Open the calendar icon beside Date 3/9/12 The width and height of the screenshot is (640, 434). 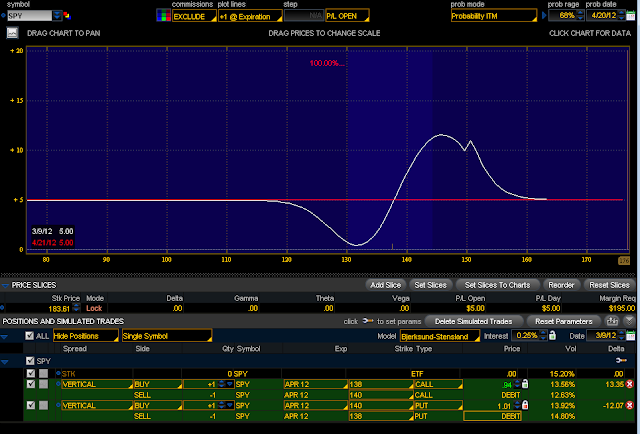pyautogui.click(x=631, y=336)
